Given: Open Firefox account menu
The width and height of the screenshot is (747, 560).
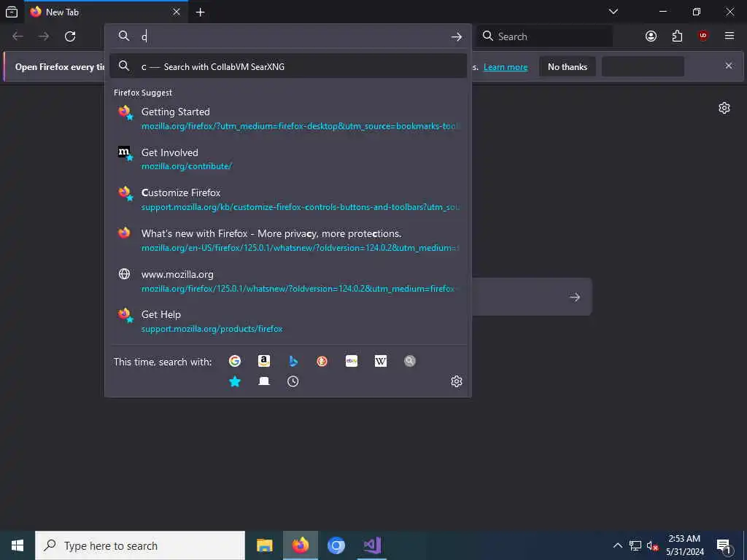Looking at the screenshot, I should pyautogui.click(x=651, y=36).
